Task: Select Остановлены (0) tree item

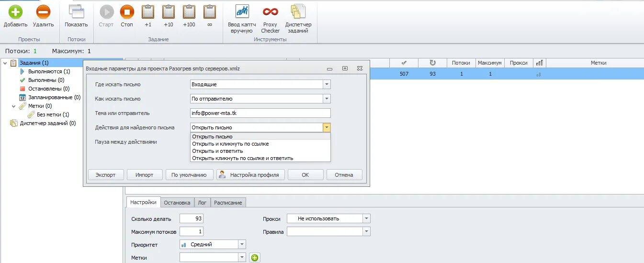Action: 48,89
